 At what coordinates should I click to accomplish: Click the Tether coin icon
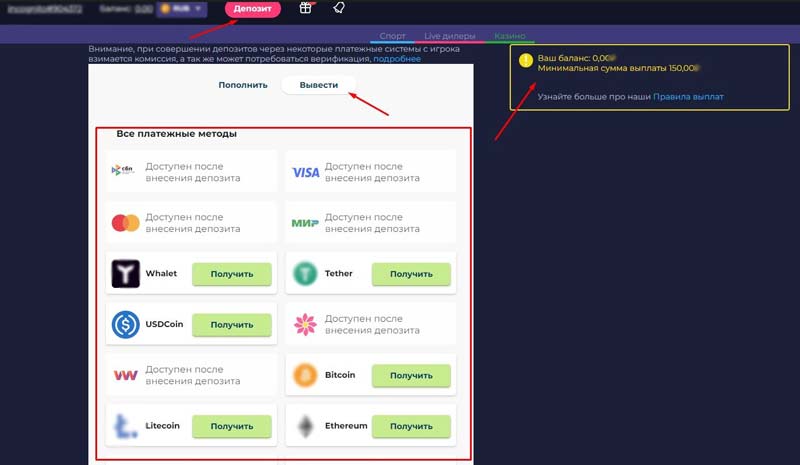click(x=305, y=273)
